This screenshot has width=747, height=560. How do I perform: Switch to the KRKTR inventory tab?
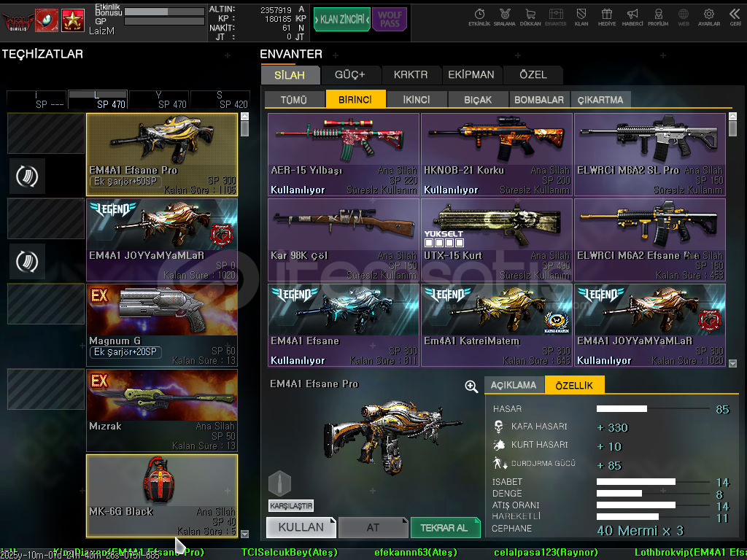point(411,75)
